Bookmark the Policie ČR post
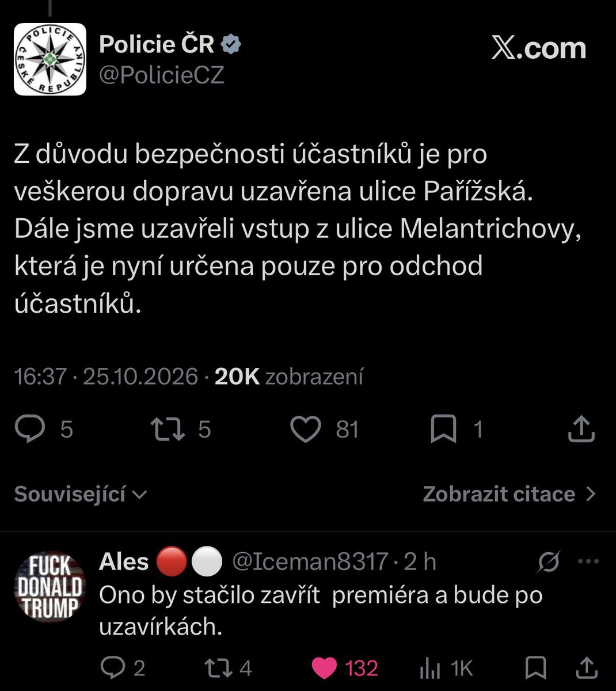This screenshot has height=691, width=616. click(x=443, y=430)
